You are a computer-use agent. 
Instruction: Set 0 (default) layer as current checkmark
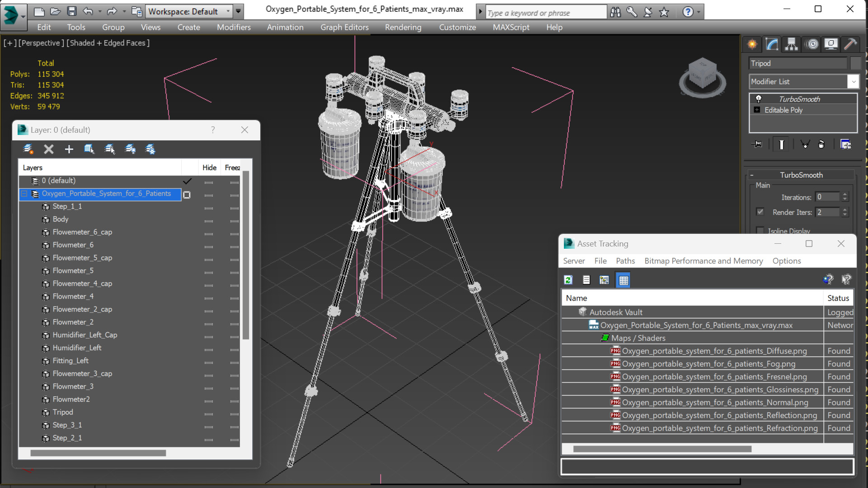(187, 181)
